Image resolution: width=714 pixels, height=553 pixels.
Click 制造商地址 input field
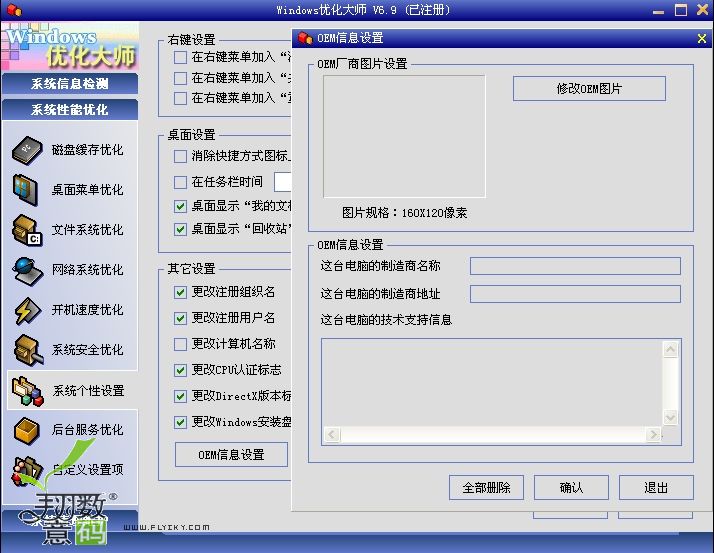click(x=575, y=294)
